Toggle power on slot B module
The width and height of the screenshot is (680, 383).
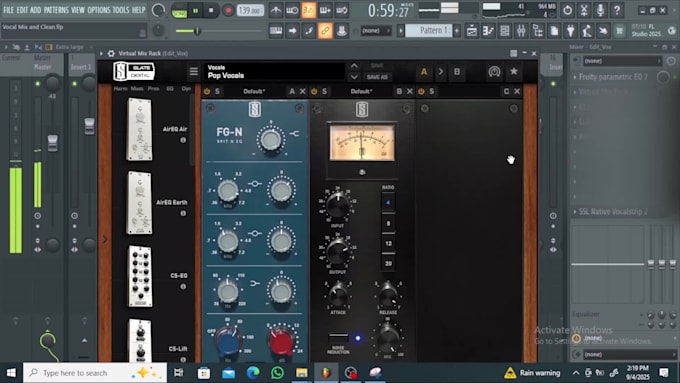click(x=314, y=91)
